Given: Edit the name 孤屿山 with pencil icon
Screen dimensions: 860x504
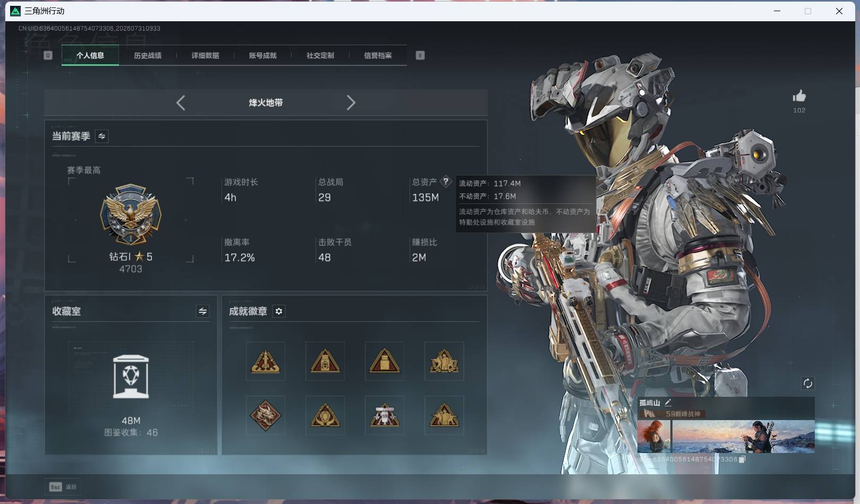Looking at the screenshot, I should pos(668,403).
